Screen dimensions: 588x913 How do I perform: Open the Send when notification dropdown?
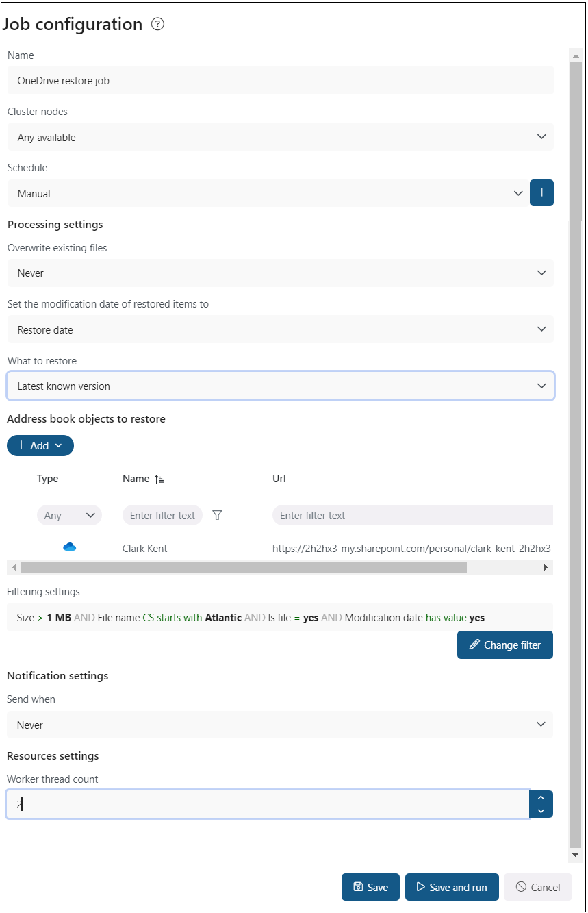click(280, 725)
